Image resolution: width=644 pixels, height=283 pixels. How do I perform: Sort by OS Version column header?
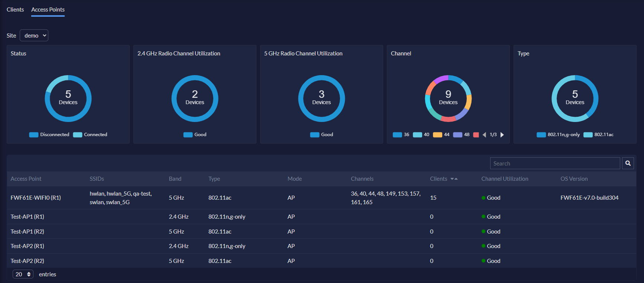pos(574,179)
